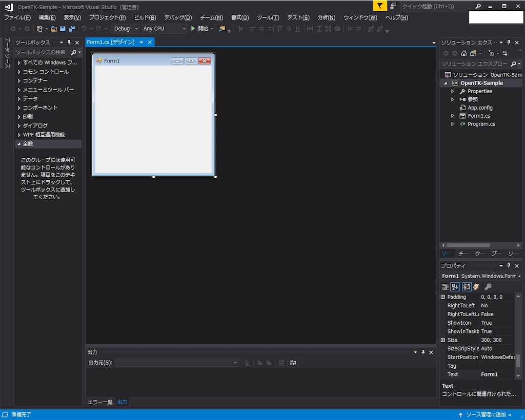Pin the Toolbox panel

(x=69, y=43)
